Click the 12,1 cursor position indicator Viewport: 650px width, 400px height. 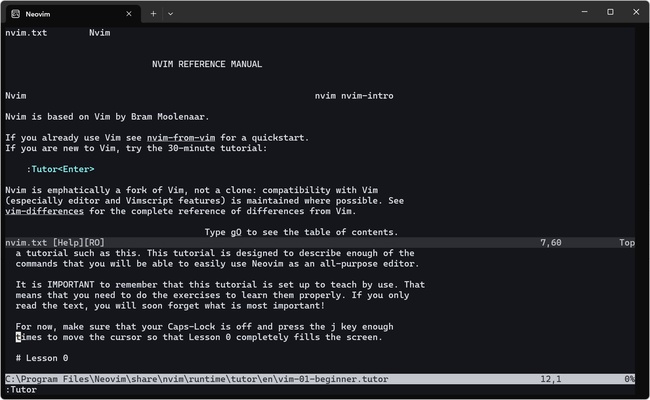tap(551, 379)
